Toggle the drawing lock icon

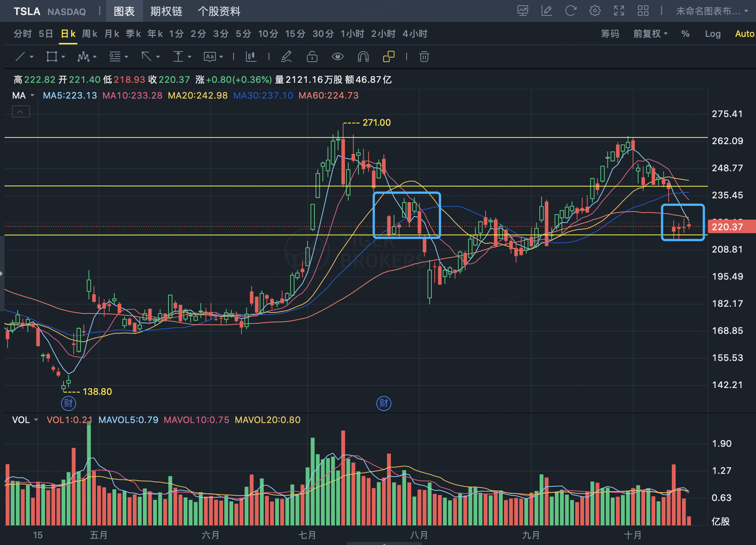[312, 57]
